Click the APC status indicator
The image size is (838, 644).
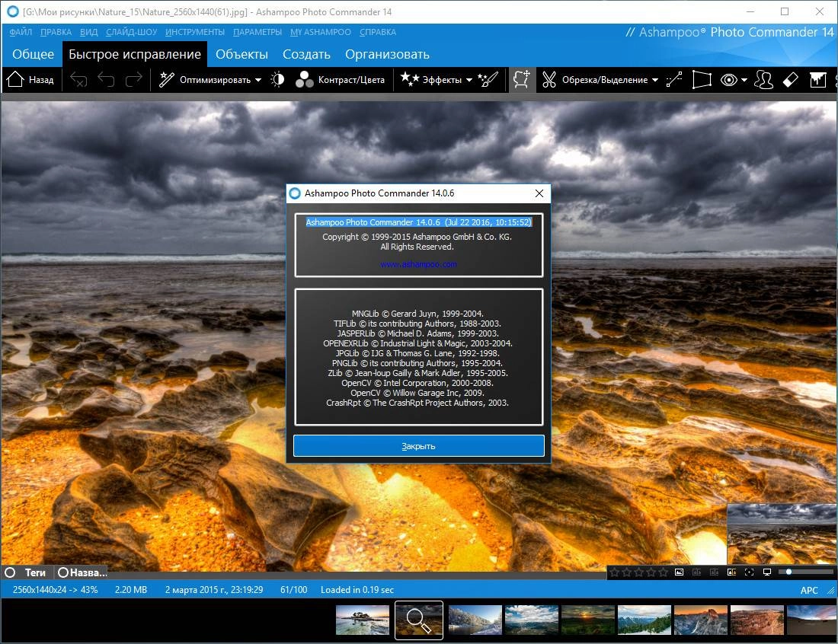pos(809,590)
